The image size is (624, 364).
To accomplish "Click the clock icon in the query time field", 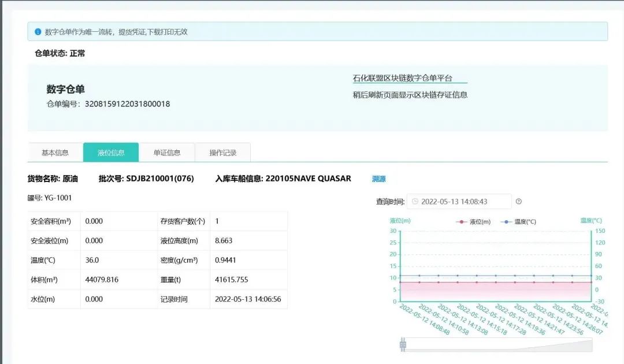I will point(415,201).
